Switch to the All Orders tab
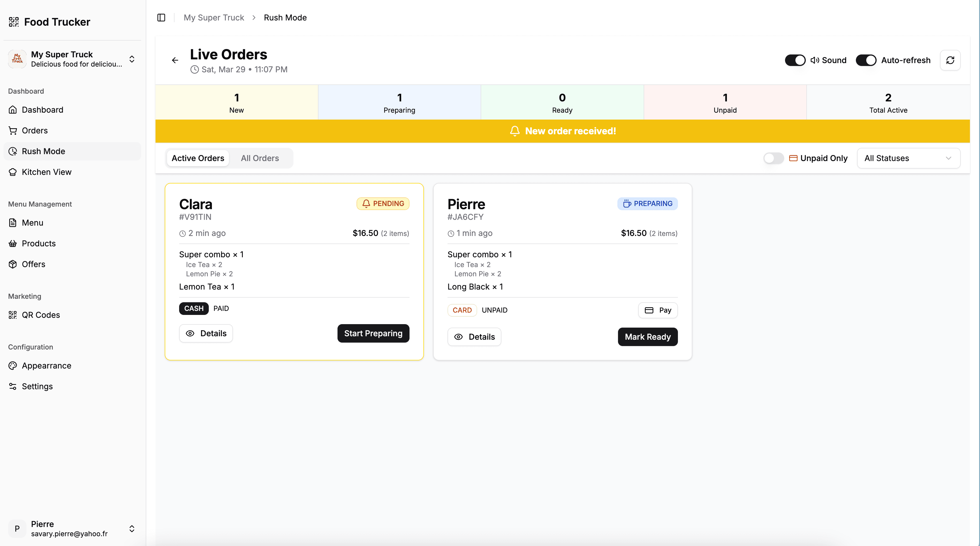The width and height of the screenshot is (980, 546). pos(260,158)
